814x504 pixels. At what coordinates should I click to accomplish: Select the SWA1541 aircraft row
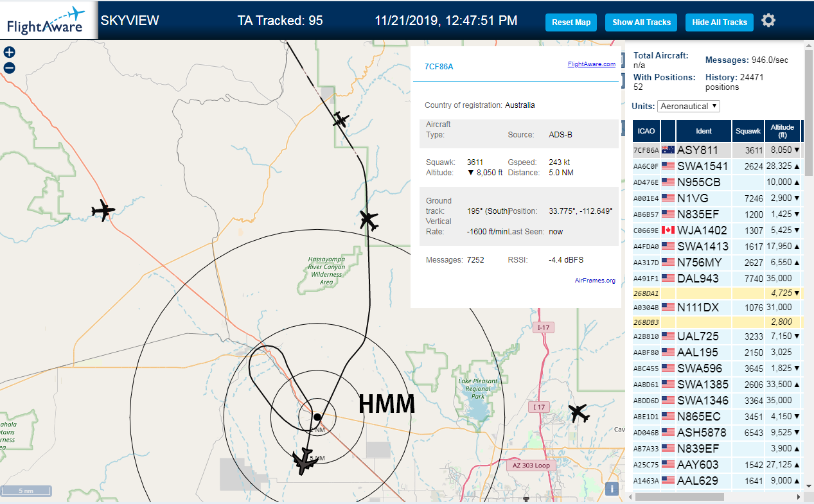click(x=717, y=166)
